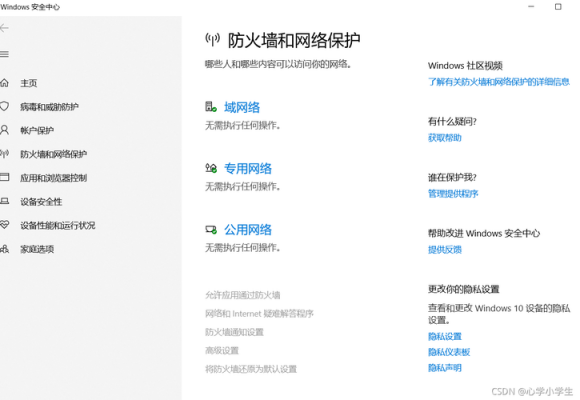Click the person icon for 帐户保护
This screenshot has height=400, width=580.
pyautogui.click(x=4, y=130)
